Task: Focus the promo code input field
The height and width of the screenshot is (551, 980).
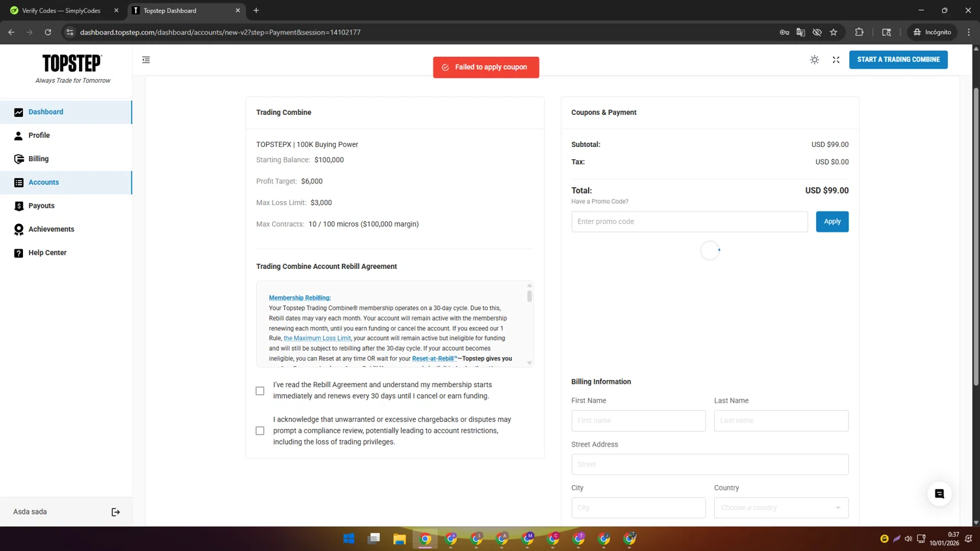Action: tap(689, 221)
